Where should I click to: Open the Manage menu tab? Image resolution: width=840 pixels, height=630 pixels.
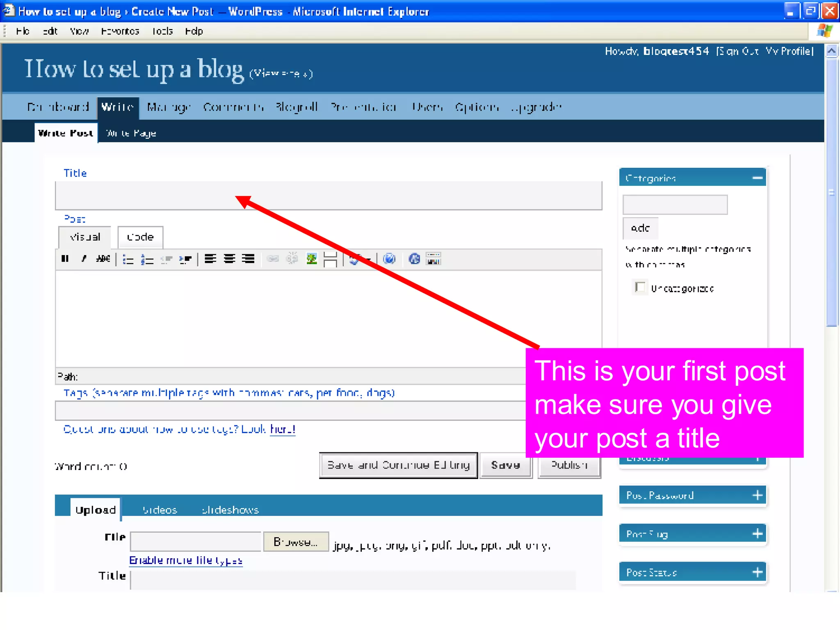[x=169, y=107]
